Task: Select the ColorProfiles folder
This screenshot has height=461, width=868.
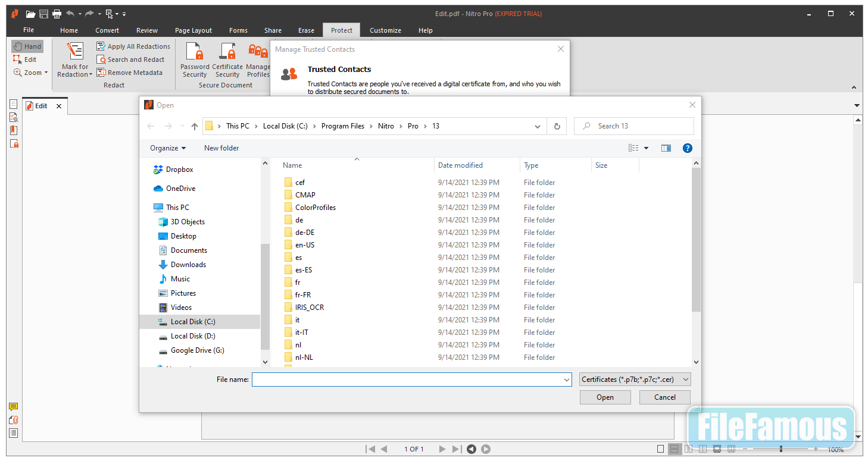Action: click(x=310, y=208)
